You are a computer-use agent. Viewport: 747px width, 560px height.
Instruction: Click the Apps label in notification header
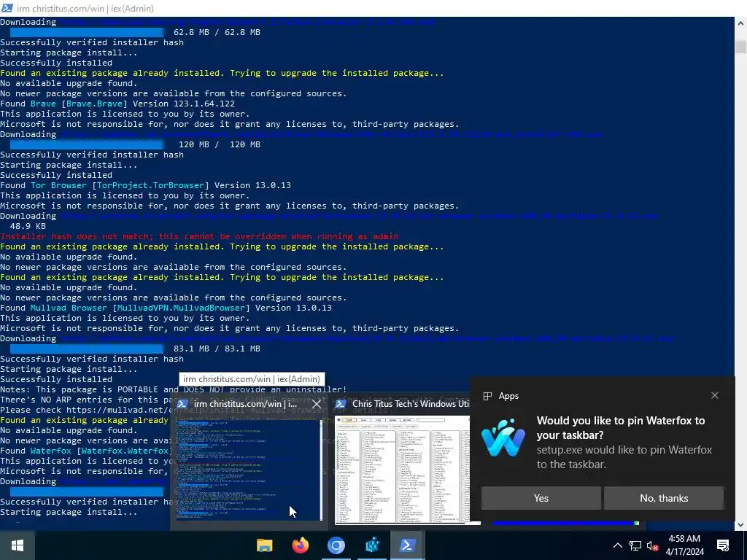tap(508, 396)
